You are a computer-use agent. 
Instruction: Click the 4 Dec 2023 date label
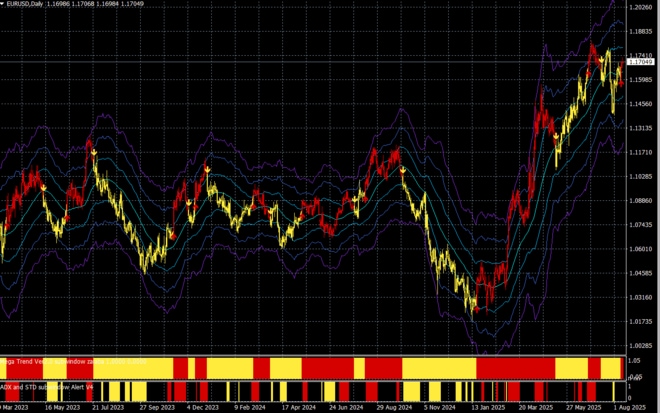tap(202, 408)
